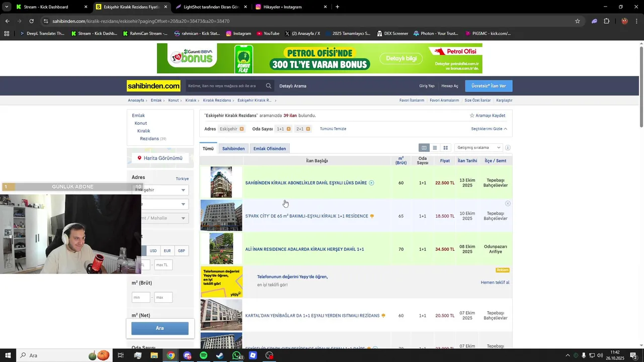Open the Favori İlanlarım link
644x362 pixels.
[412, 101]
